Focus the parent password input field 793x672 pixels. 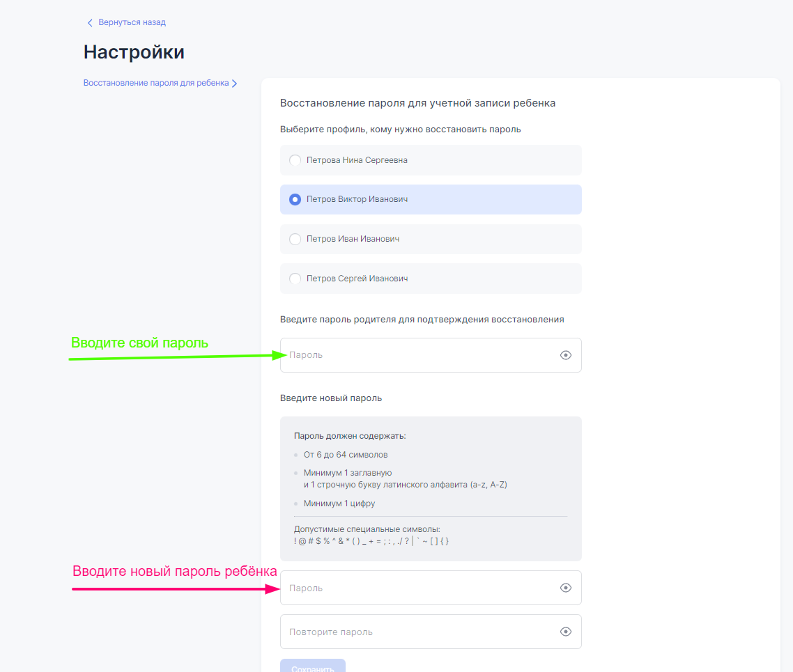[x=418, y=355]
